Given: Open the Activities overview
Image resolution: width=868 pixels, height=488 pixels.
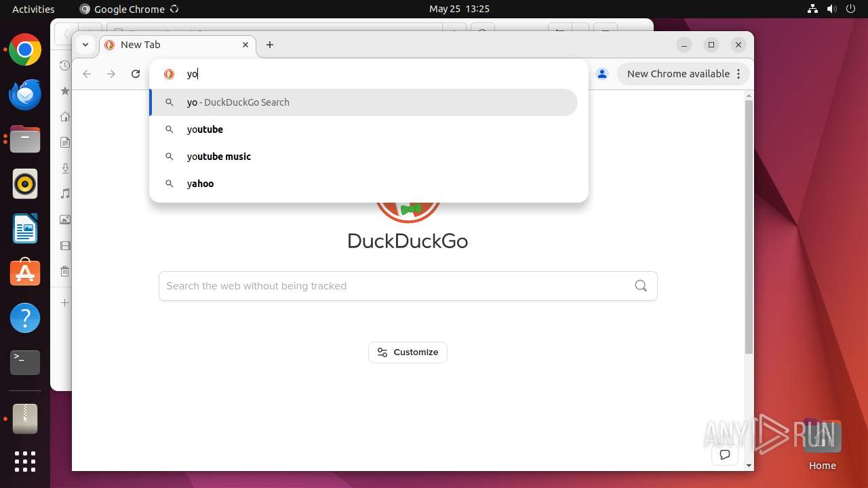Looking at the screenshot, I should (x=33, y=9).
